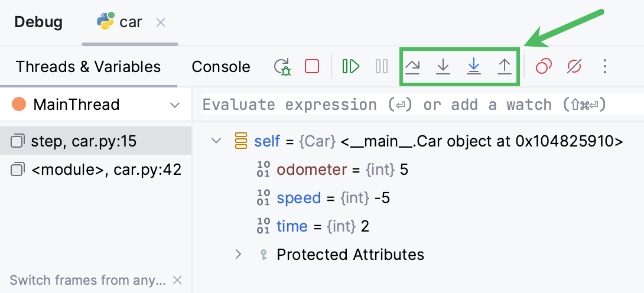Open the MainThread dropdown
Screen dimensions: 644x293
click(x=175, y=105)
